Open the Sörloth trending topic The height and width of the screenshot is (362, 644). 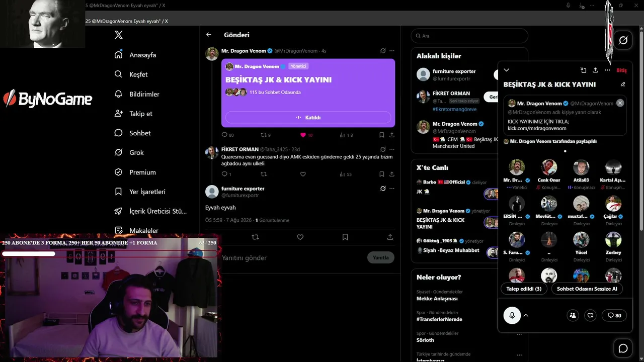[425, 340]
